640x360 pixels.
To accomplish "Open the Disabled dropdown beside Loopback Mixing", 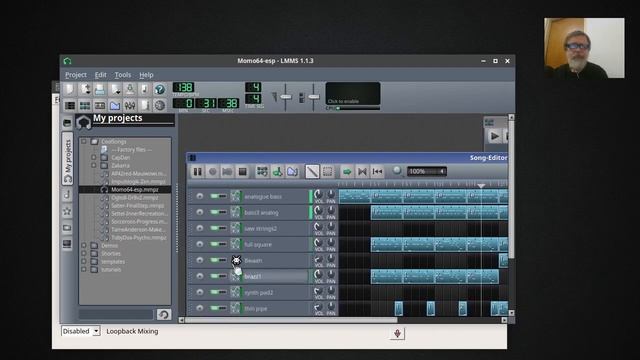I will [80, 331].
